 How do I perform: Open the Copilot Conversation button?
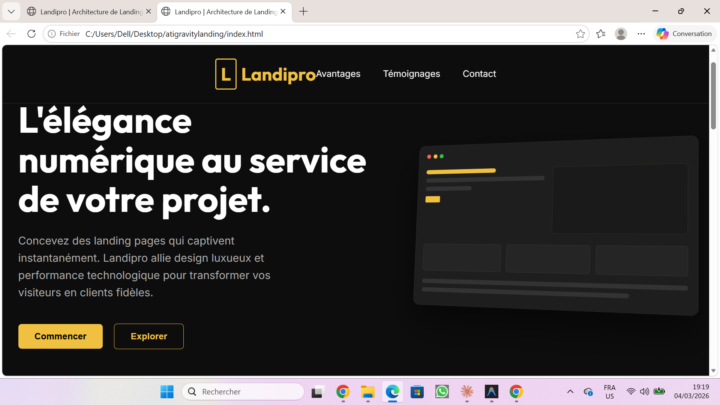(x=684, y=34)
